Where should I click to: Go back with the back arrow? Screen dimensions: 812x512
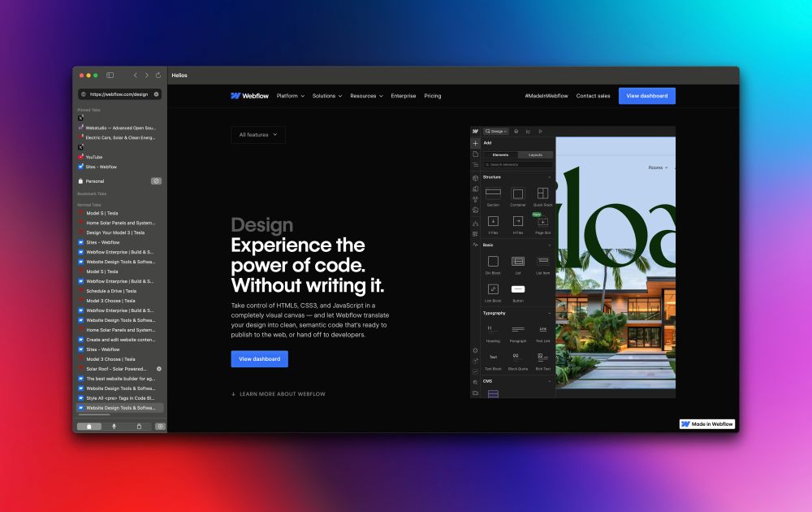pos(135,75)
